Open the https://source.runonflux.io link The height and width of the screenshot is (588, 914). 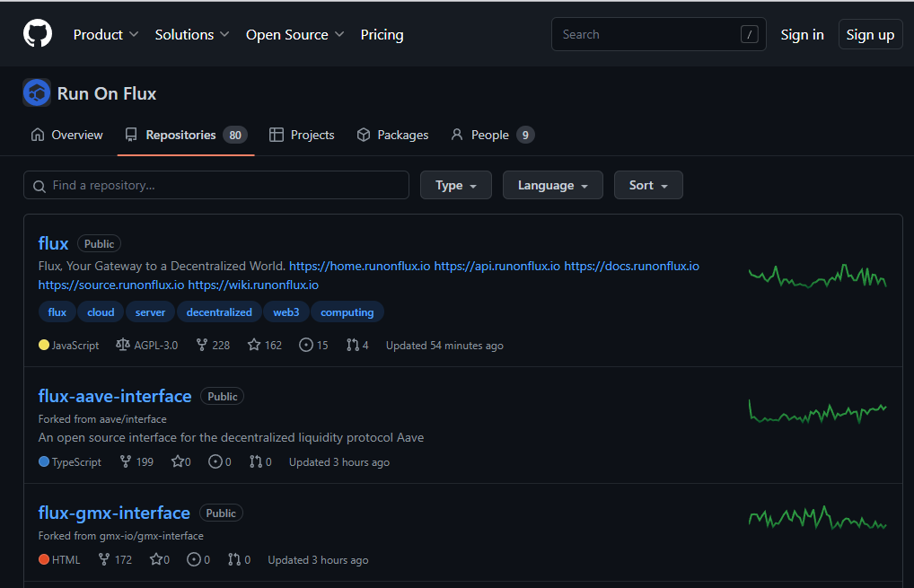click(111, 285)
